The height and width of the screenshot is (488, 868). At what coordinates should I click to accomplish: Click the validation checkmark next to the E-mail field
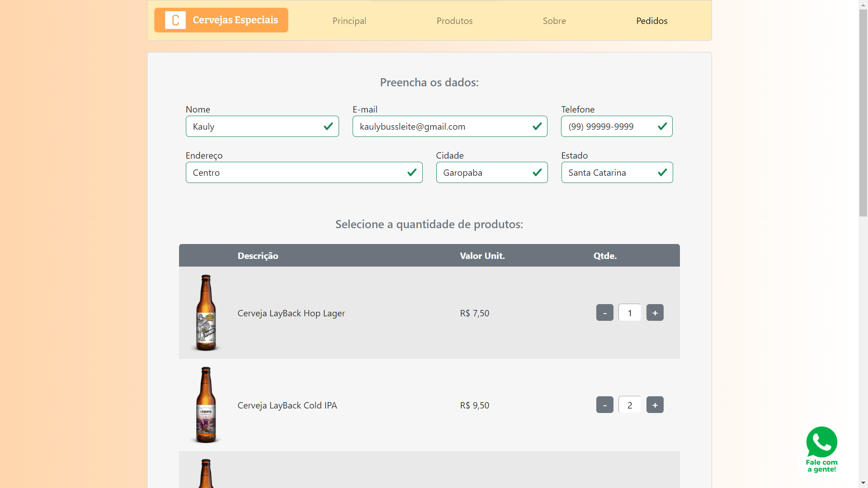pos(538,127)
